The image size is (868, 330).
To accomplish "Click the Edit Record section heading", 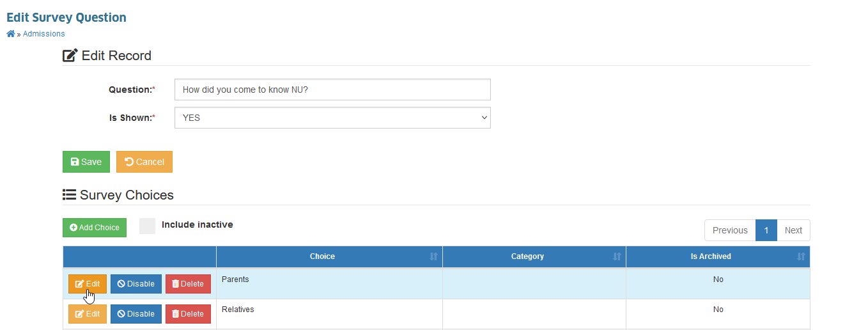I will (x=107, y=56).
